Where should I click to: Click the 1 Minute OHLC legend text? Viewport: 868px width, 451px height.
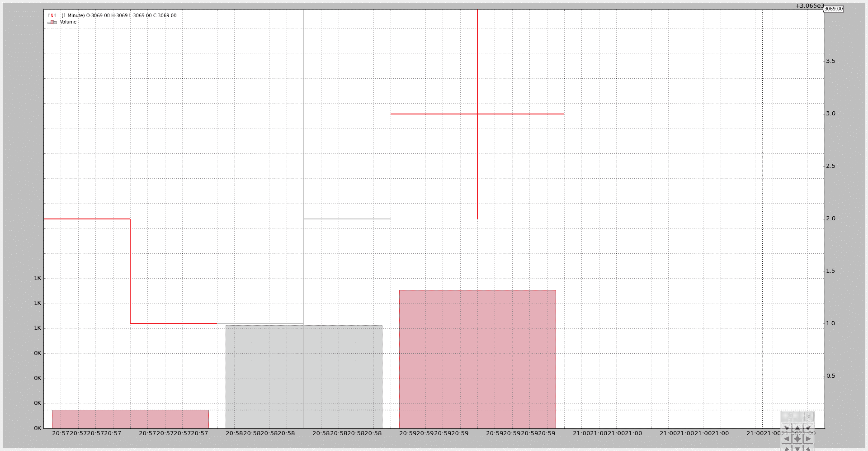(119, 15)
